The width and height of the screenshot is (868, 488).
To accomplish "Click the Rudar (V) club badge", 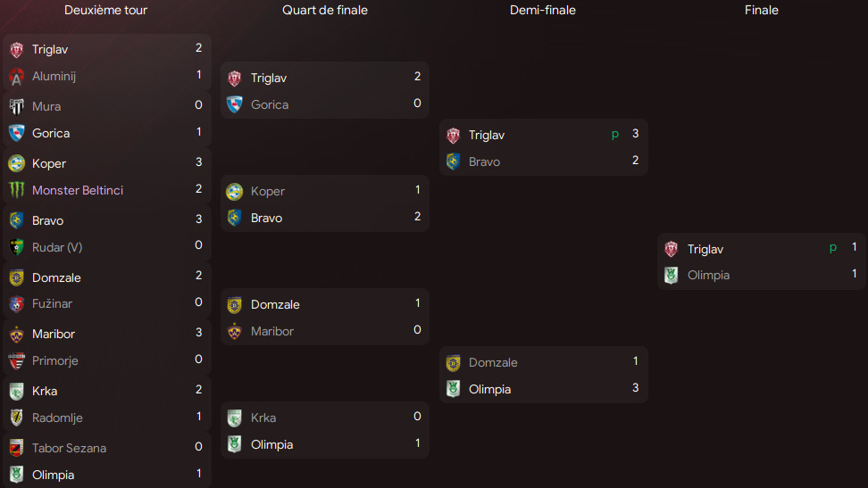I will pyautogui.click(x=16, y=247).
